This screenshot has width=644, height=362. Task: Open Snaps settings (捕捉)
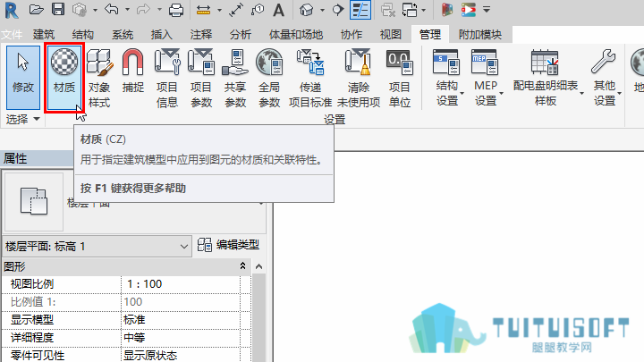[x=133, y=71]
